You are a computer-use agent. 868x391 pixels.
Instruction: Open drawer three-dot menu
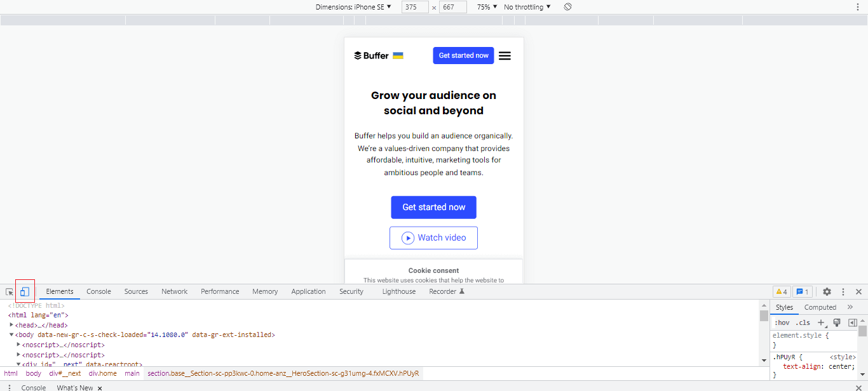[x=10, y=387]
